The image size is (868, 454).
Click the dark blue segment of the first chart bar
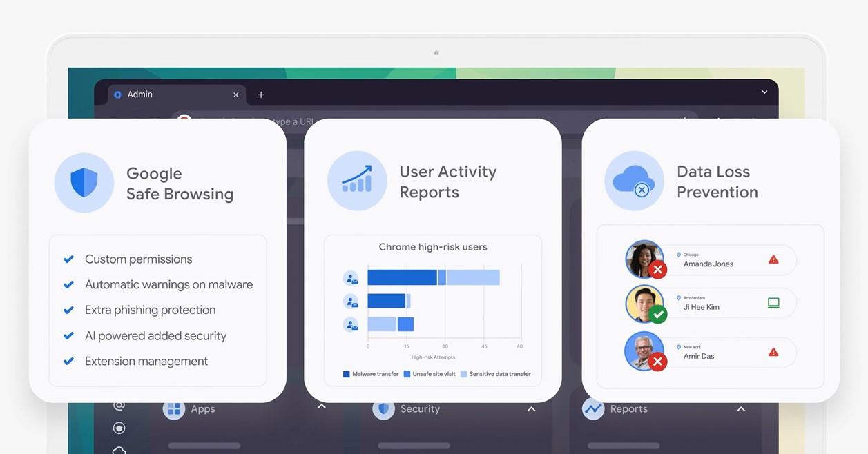coord(403,277)
